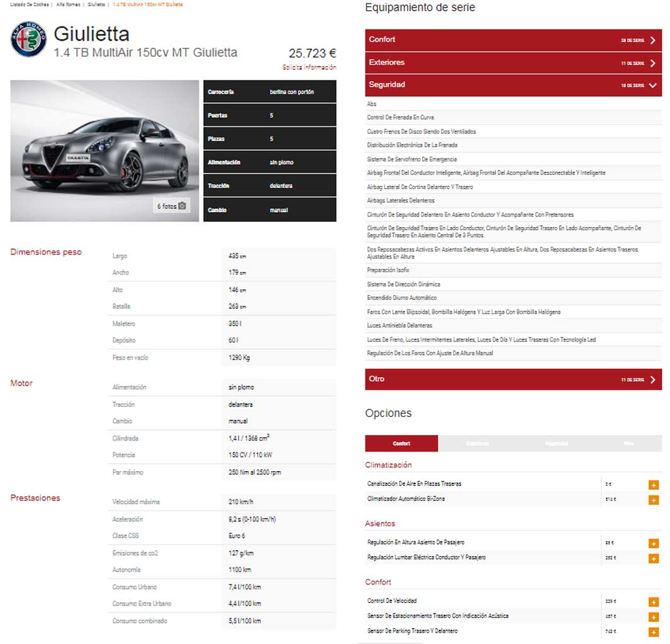Click the Solicita información link

[x=309, y=67]
